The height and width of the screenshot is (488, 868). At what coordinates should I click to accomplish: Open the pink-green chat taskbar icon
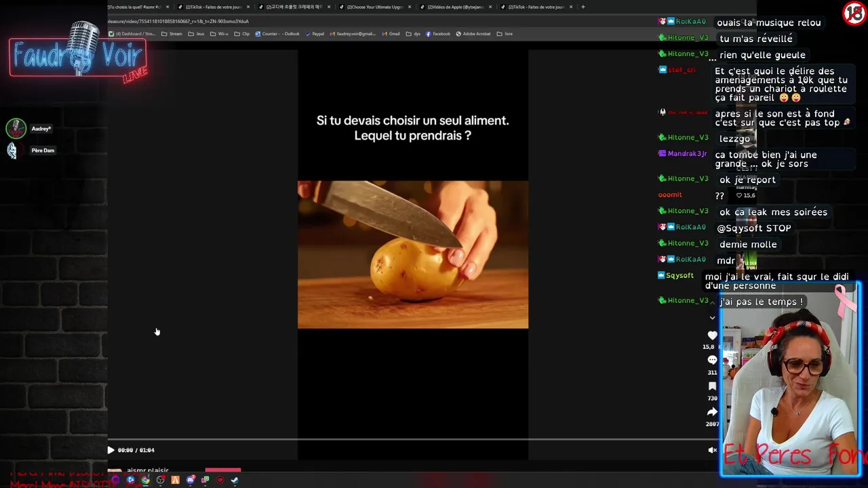click(x=205, y=480)
